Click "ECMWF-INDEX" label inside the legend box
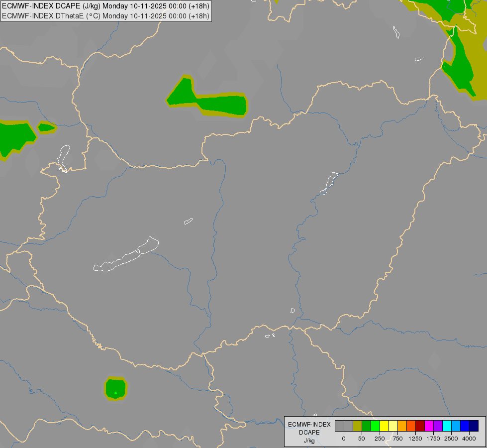 [309, 425]
